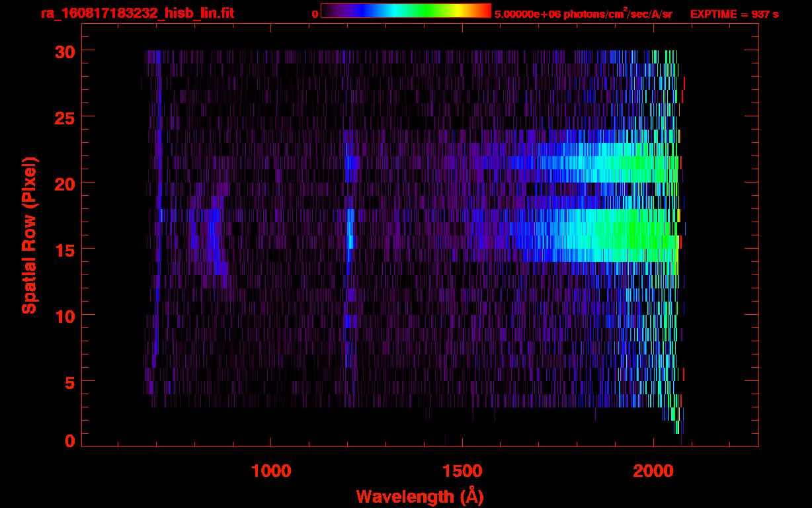Screen dimensions: 812x508
Task: Click the rainbow color scale bar
Action: point(406,11)
